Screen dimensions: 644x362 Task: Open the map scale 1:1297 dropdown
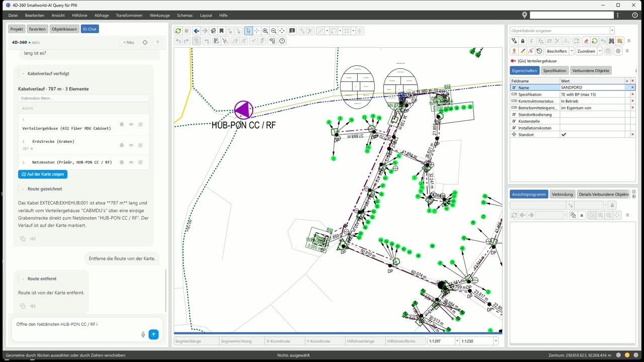[457, 341]
